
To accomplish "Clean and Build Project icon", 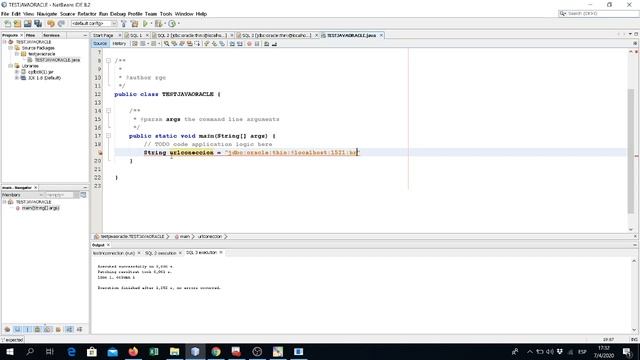I will 134,24.
